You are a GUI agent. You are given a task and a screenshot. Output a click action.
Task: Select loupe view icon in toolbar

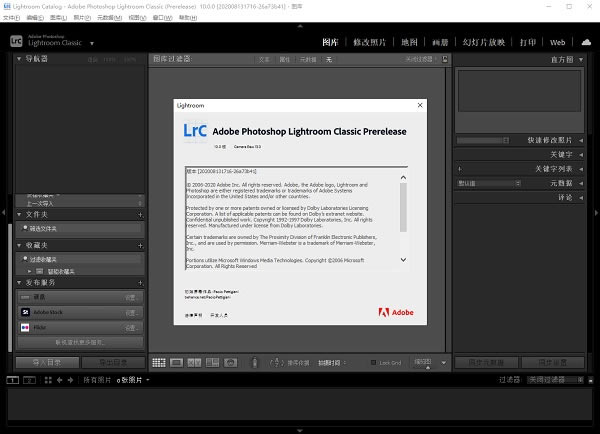point(175,361)
